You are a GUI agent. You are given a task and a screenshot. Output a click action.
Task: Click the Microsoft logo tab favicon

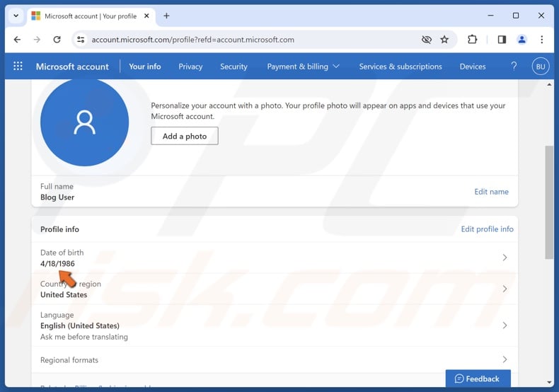tap(35, 16)
